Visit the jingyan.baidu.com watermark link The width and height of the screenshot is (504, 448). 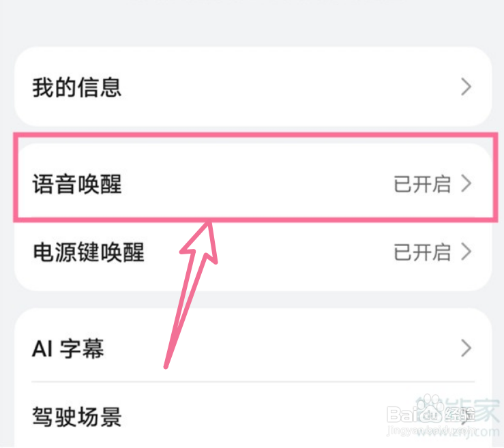tap(431, 430)
